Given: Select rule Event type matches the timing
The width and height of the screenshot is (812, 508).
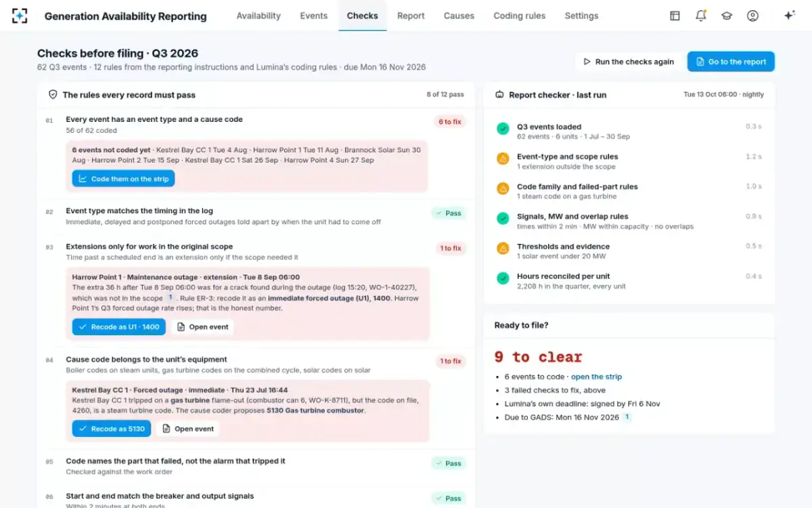Looking at the screenshot, I should tap(139, 211).
